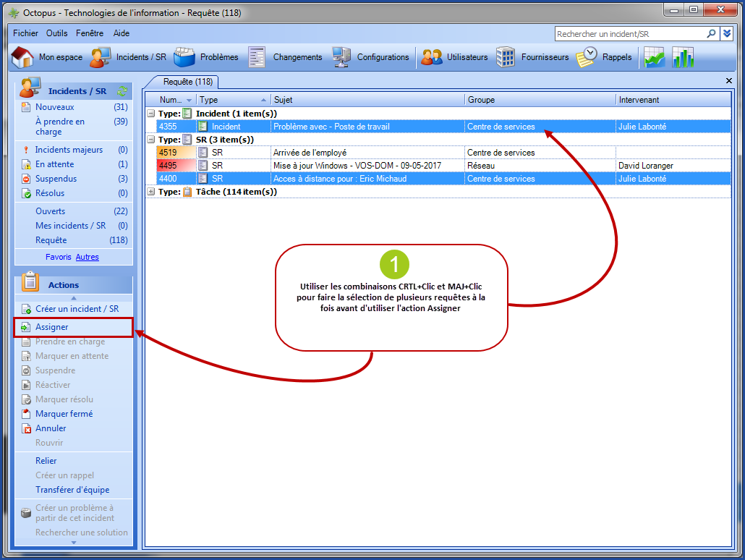Expand the Tâche (114 items) group
Image resolution: width=745 pixels, height=560 pixels.
point(151,191)
